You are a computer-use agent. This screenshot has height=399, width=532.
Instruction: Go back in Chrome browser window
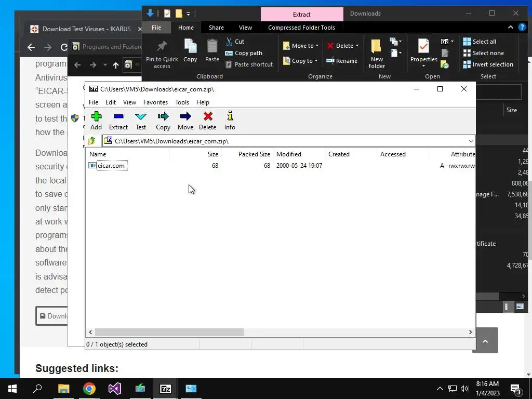[x=31, y=47]
